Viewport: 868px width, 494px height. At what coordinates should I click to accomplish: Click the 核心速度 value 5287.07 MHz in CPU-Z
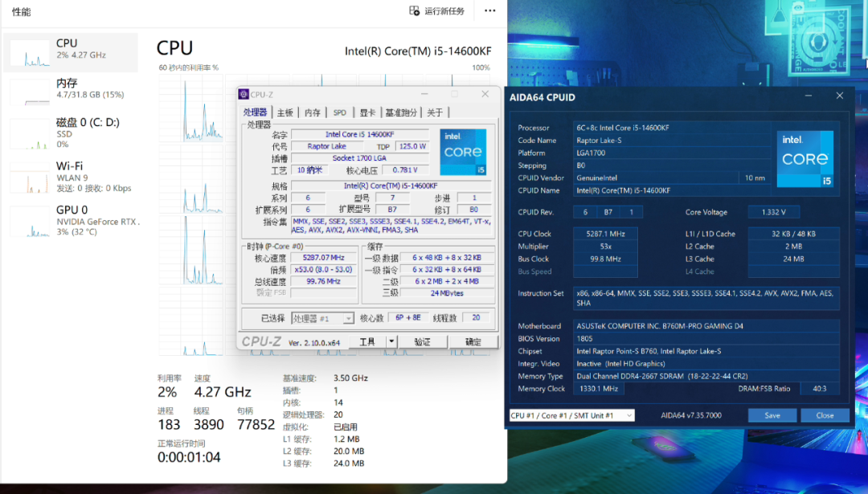click(x=324, y=258)
